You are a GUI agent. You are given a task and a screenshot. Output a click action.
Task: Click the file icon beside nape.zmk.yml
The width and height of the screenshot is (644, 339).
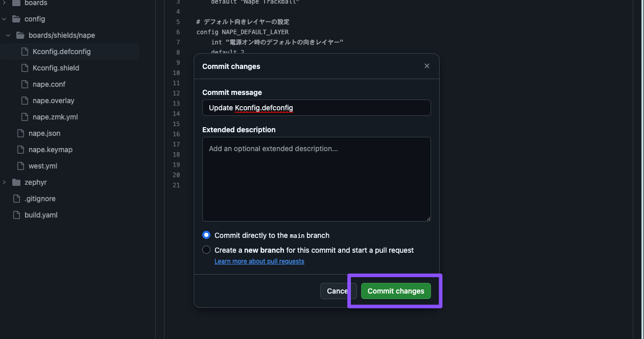click(x=25, y=117)
